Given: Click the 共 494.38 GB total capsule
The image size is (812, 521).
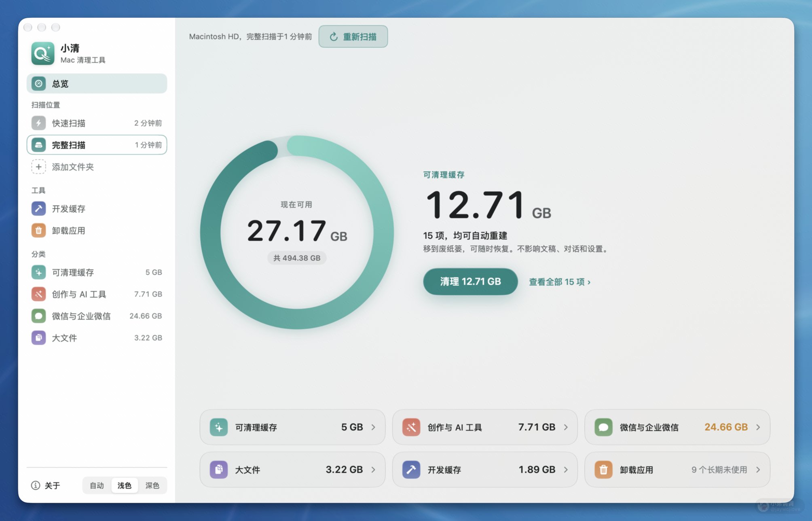Looking at the screenshot, I should click(297, 258).
